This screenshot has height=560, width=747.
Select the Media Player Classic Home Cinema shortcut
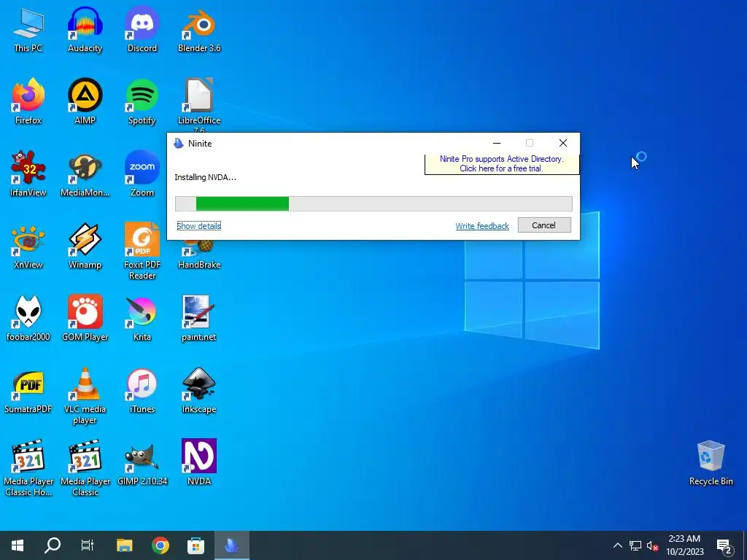coord(28,467)
